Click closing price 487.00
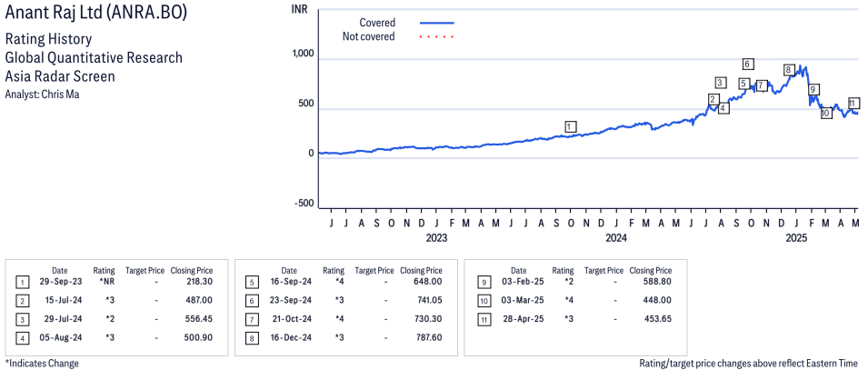Viewport: 868px width, 370px height. pyautogui.click(x=199, y=300)
